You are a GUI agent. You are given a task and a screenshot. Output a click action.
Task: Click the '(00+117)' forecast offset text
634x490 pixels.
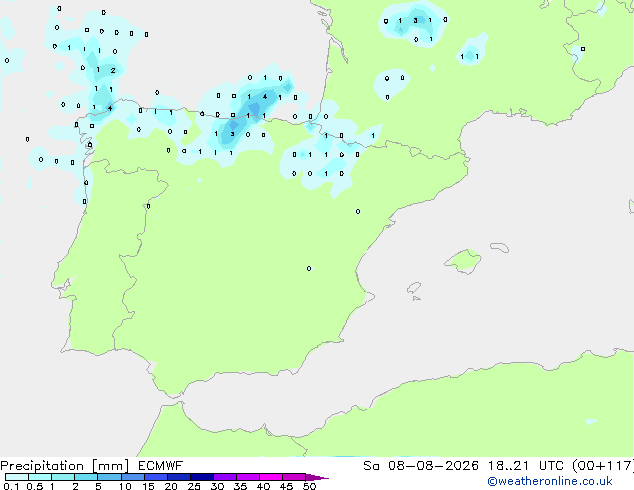tap(603, 466)
